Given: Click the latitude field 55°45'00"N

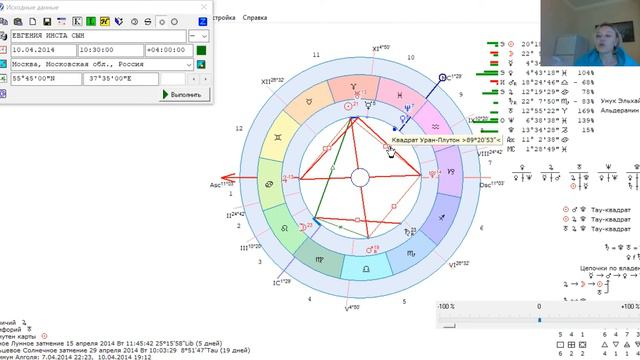Looking at the screenshot, I should [x=46, y=79].
